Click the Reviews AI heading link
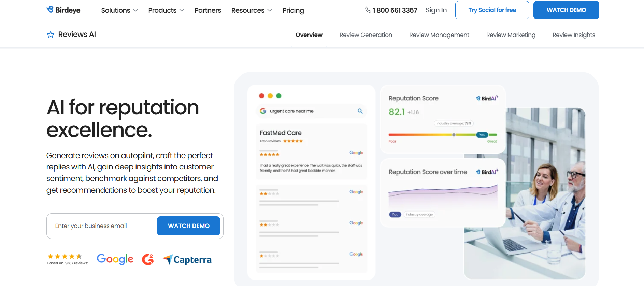This screenshot has width=644, height=286. pyautogui.click(x=77, y=35)
